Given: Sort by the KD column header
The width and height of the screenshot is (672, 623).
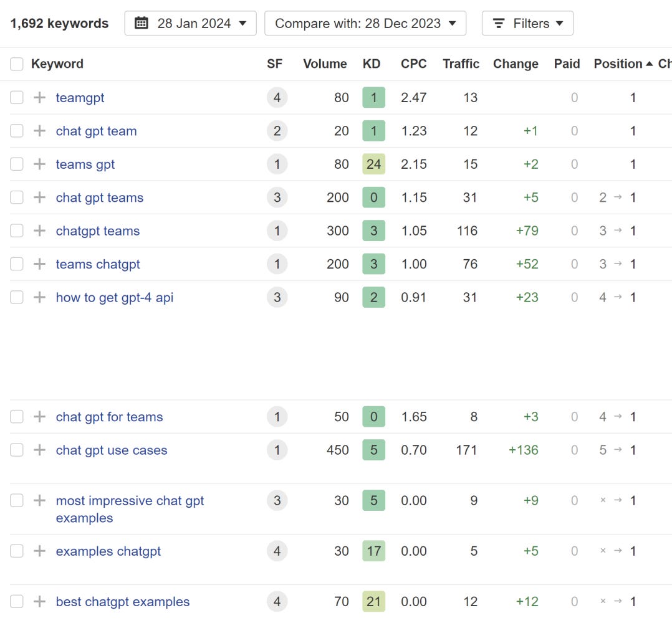Looking at the screenshot, I should pyautogui.click(x=372, y=64).
